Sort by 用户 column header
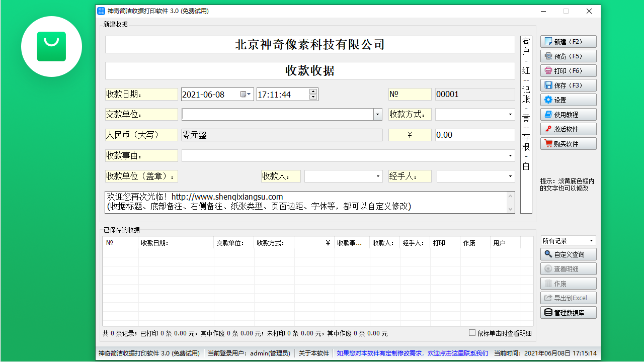644x362 pixels. pos(506,243)
